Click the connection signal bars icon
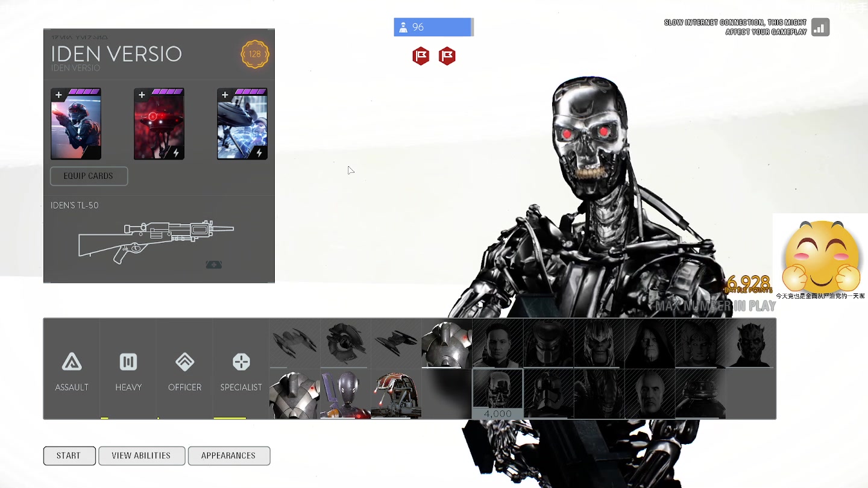 tap(820, 27)
